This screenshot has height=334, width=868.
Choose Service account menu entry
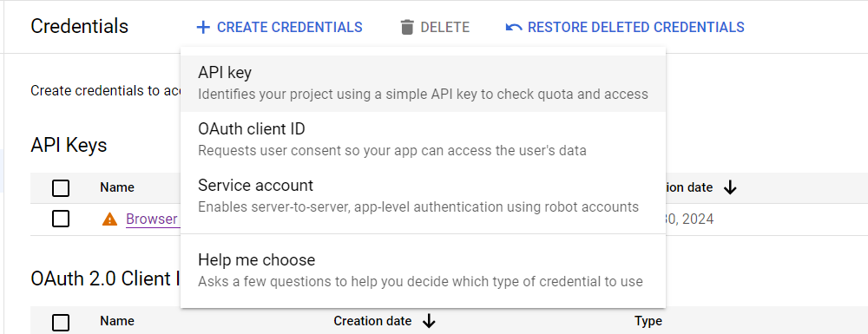pos(423,196)
